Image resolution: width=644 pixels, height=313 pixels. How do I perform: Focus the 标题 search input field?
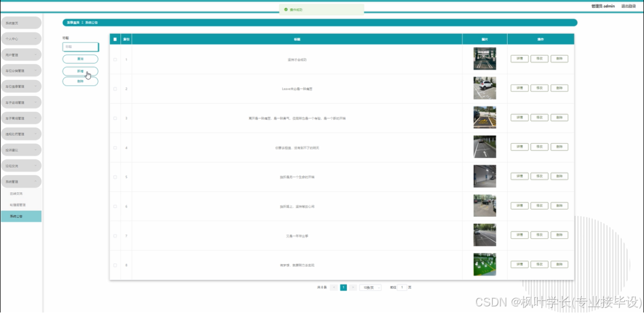pos(80,47)
